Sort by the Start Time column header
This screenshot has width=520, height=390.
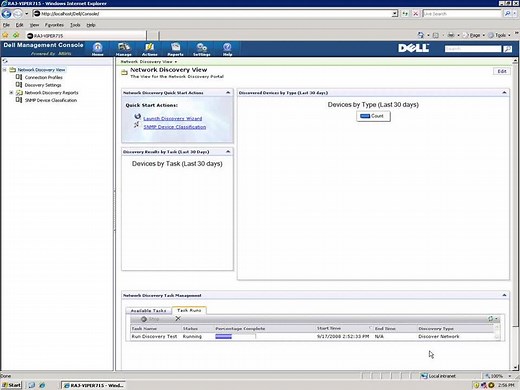click(x=329, y=328)
